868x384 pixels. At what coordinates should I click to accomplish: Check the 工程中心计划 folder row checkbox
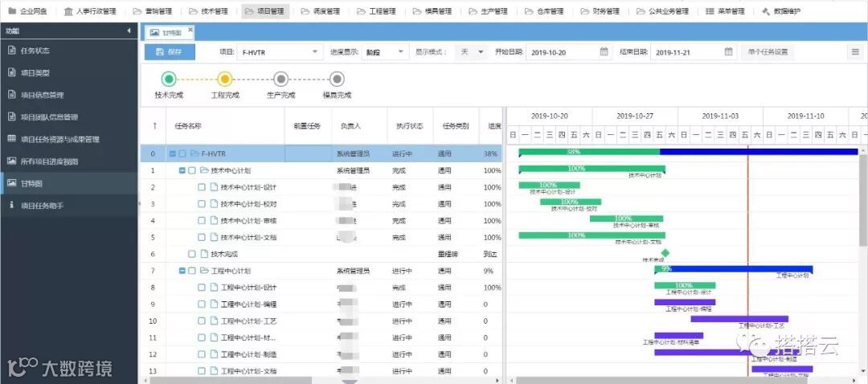click(192, 271)
